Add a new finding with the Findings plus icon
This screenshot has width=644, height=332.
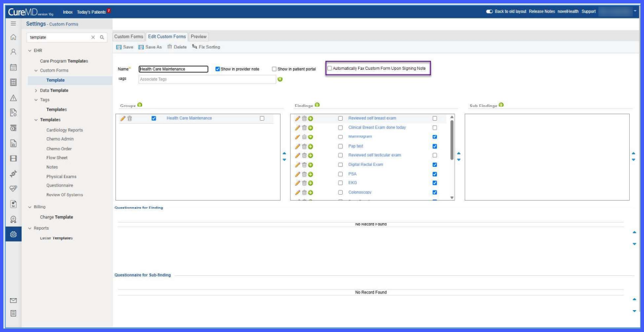[317, 105]
